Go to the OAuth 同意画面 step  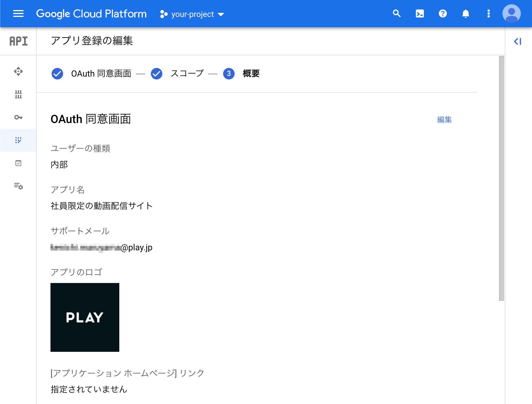[x=101, y=74]
